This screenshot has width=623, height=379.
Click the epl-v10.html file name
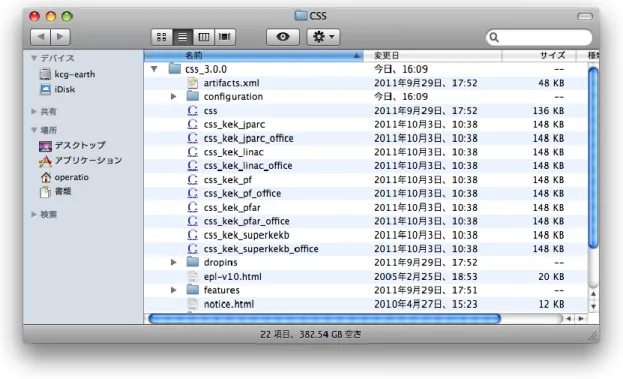(233, 277)
